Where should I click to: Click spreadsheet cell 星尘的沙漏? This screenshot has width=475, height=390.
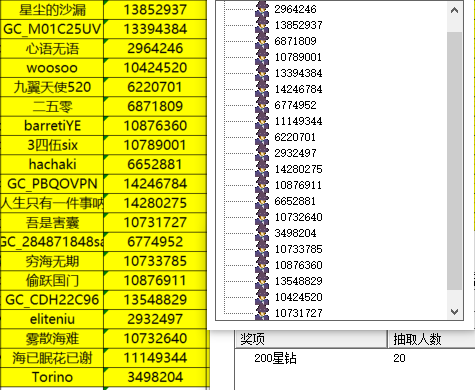tap(52, 10)
